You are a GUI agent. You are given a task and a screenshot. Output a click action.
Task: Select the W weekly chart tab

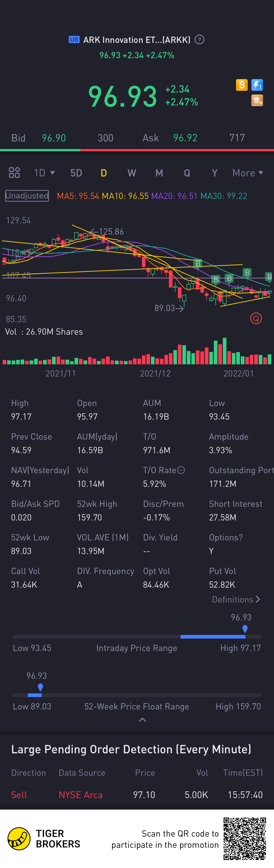(132, 173)
